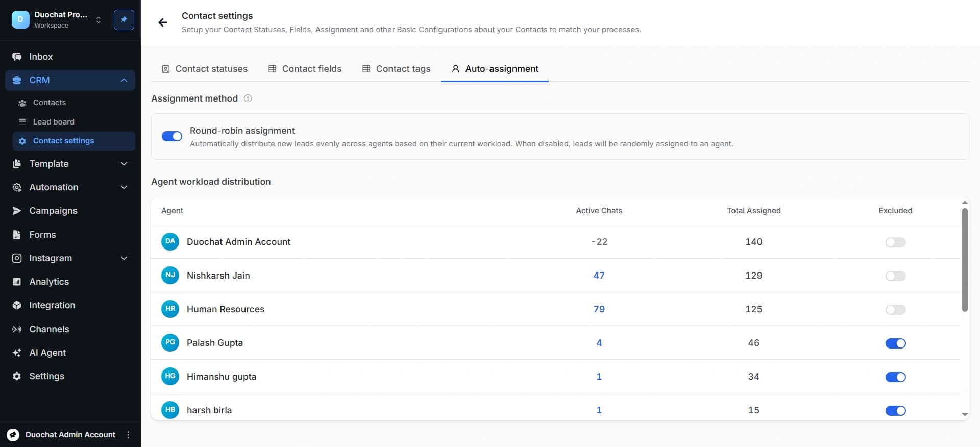
Task: Open Lead board in the CRM submenu
Action: tap(74, 122)
